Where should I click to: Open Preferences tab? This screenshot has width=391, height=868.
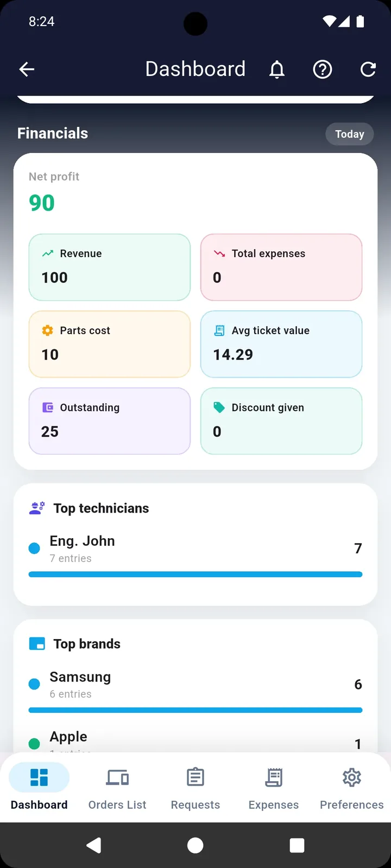tap(352, 787)
